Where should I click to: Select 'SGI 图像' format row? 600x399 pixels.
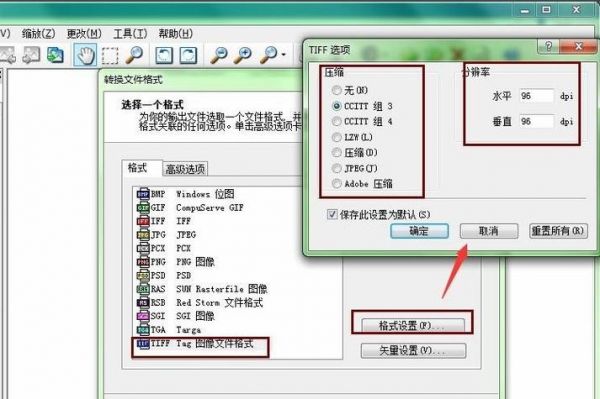pyautogui.click(x=195, y=316)
